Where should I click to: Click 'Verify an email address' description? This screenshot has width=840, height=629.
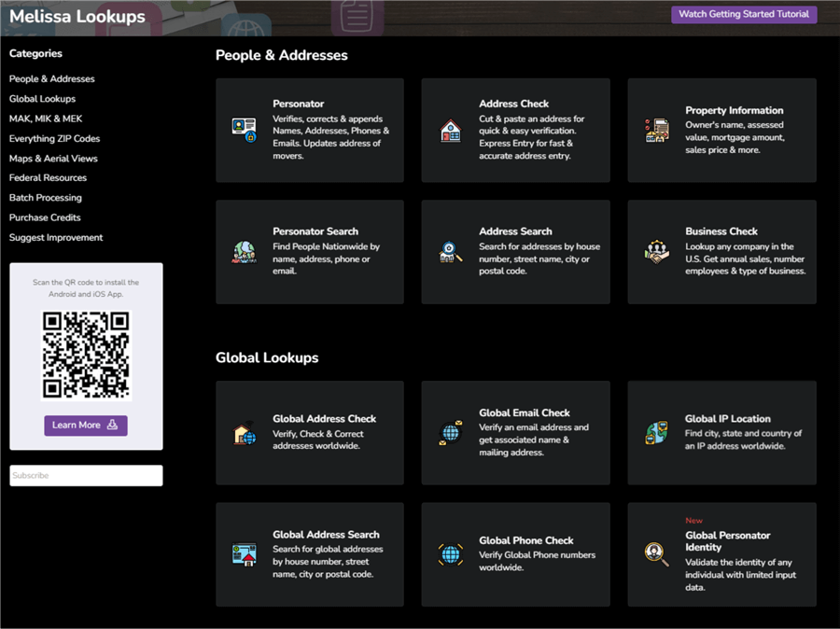(x=534, y=440)
